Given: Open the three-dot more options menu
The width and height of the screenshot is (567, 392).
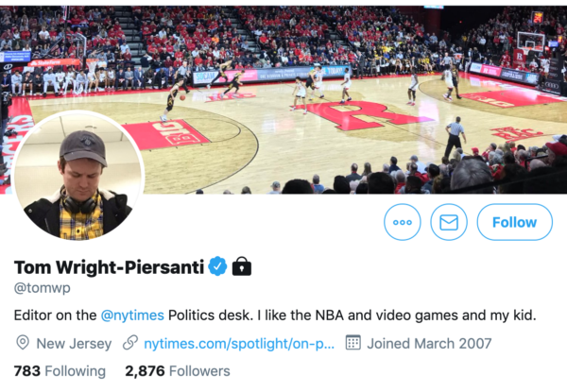Looking at the screenshot, I should tap(403, 222).
